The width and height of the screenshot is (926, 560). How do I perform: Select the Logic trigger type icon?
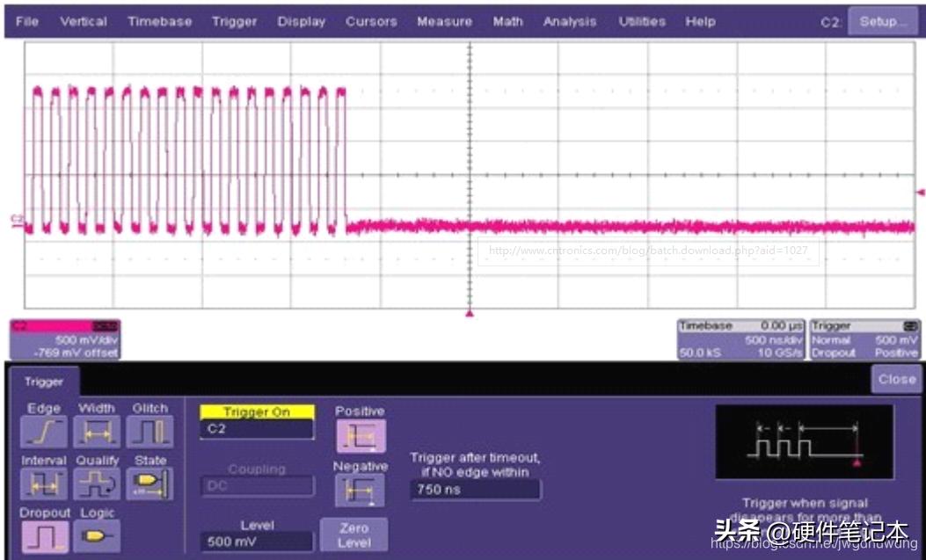tap(97, 536)
